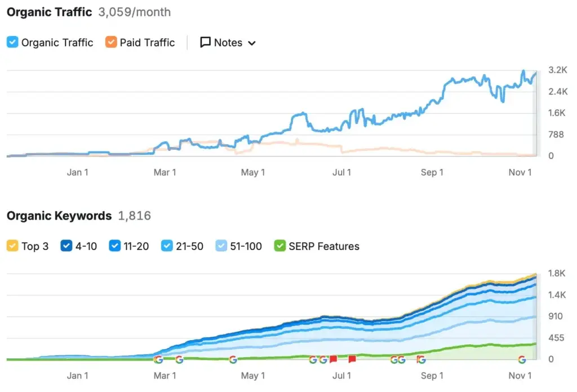Hide the 11-20 keyword series
This screenshot has width=577, height=392.
click(x=116, y=246)
